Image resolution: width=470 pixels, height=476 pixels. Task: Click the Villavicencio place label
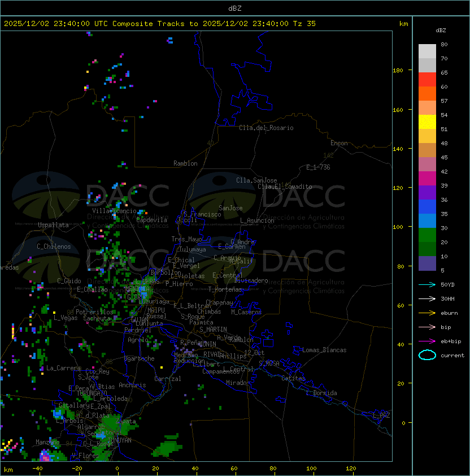(114, 211)
